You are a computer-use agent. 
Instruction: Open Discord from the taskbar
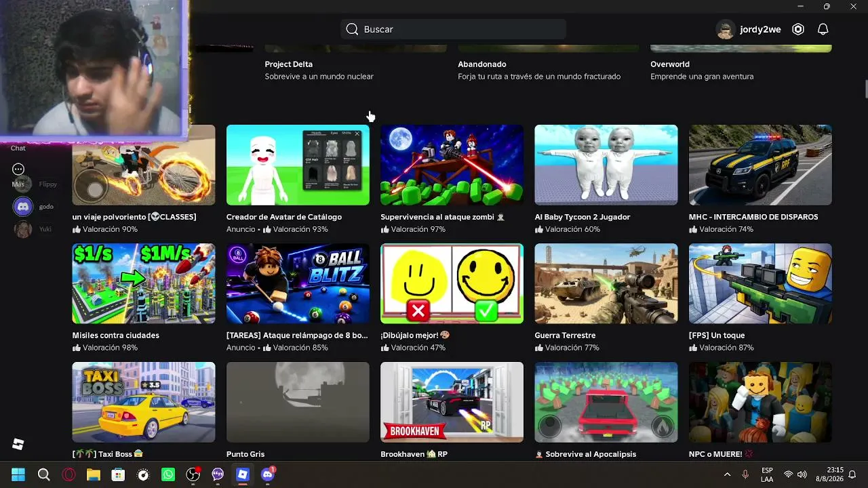[268, 474]
